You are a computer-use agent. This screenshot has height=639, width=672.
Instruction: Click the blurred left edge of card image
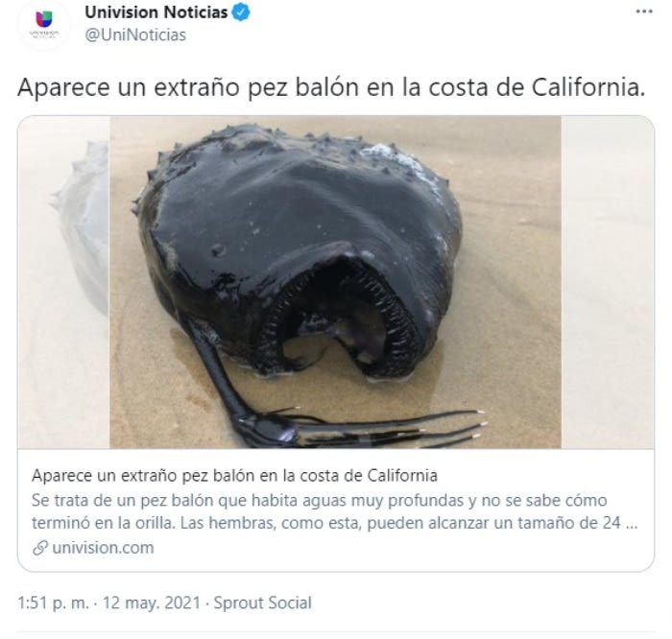(x=64, y=282)
